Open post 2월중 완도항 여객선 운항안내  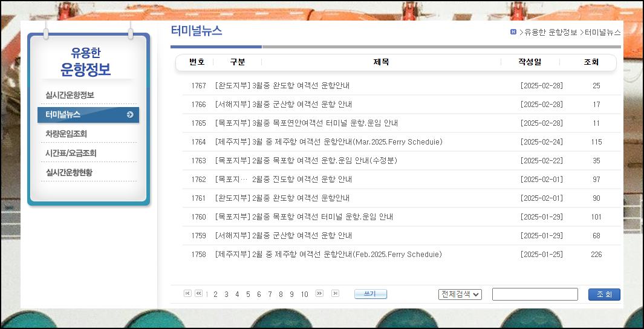[x=301, y=198]
